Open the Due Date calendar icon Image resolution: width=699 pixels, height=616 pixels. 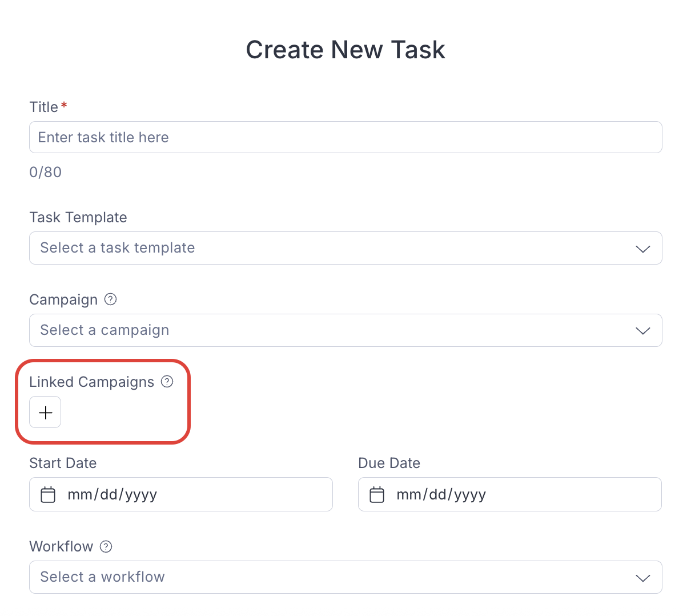click(377, 494)
